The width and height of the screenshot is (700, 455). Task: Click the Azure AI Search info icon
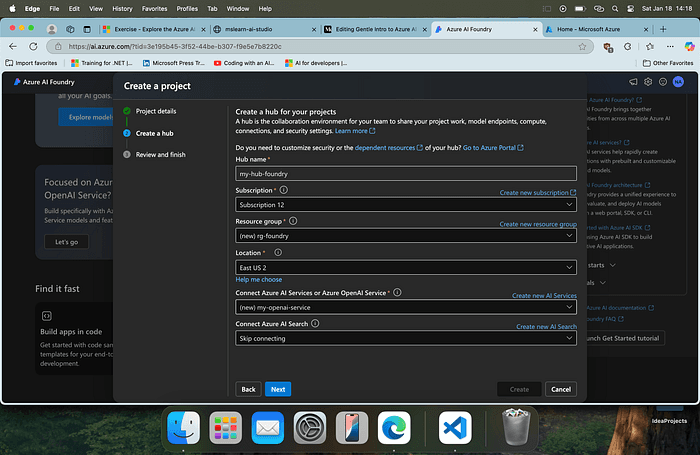pyautogui.click(x=315, y=323)
